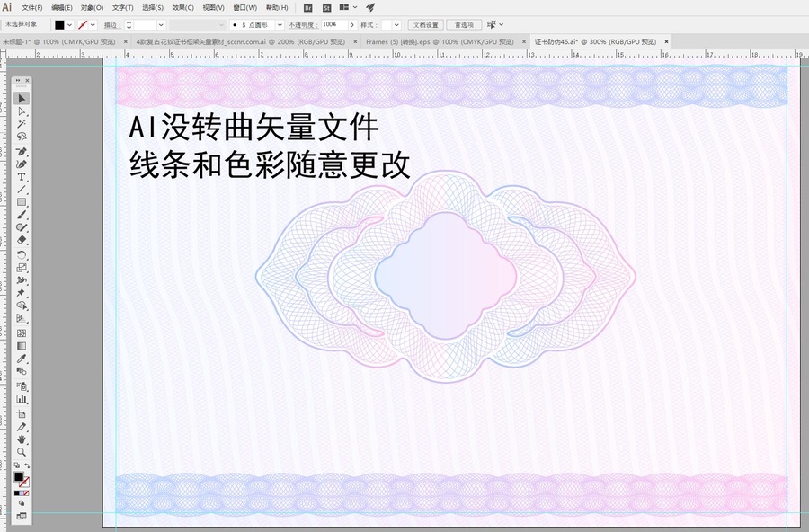Select the Lasso tool
Screen dimensions: 809x532
(x=22, y=137)
